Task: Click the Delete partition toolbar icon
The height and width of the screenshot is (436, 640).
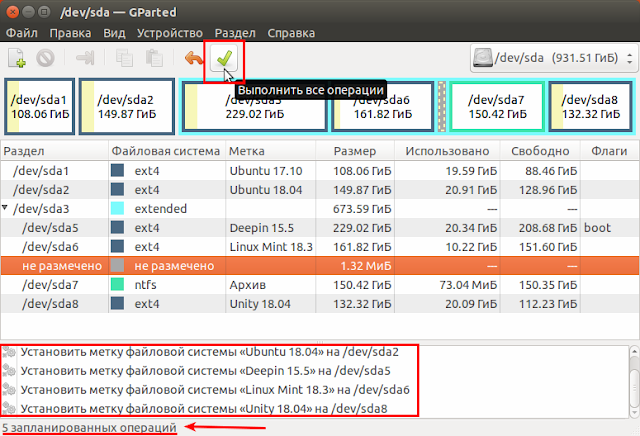Action: click(45, 58)
